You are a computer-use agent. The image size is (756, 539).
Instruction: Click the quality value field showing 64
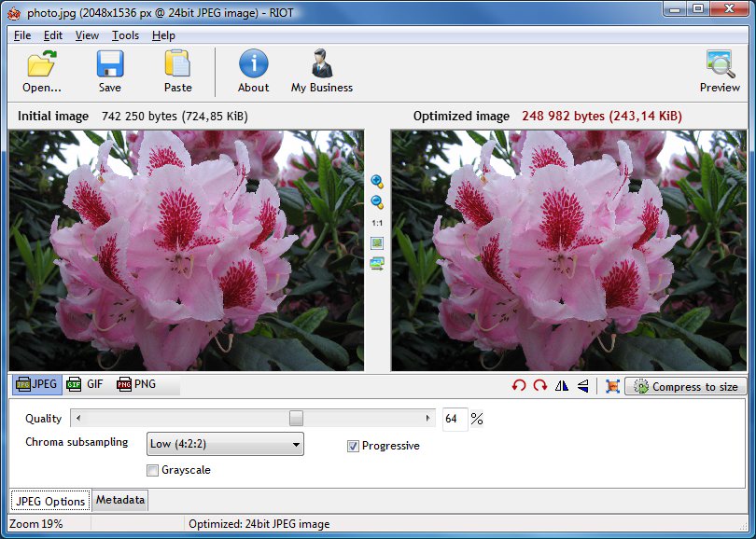click(455, 419)
